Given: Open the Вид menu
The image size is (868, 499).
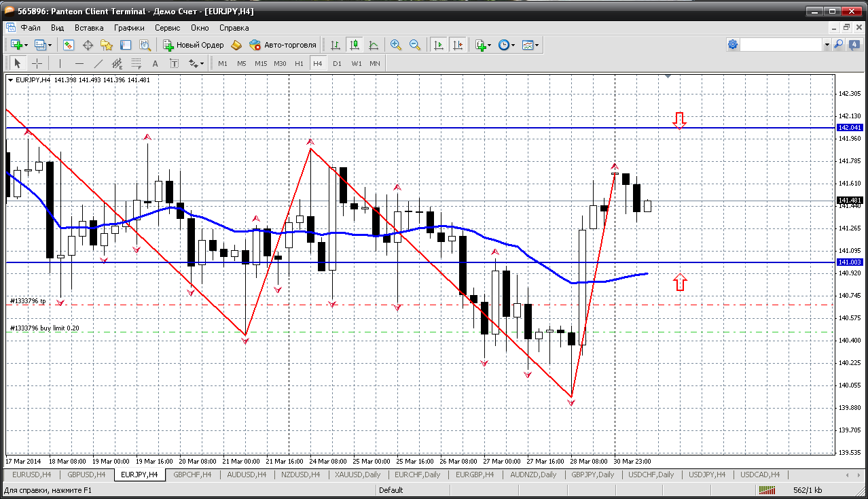Looking at the screenshot, I should (x=57, y=28).
